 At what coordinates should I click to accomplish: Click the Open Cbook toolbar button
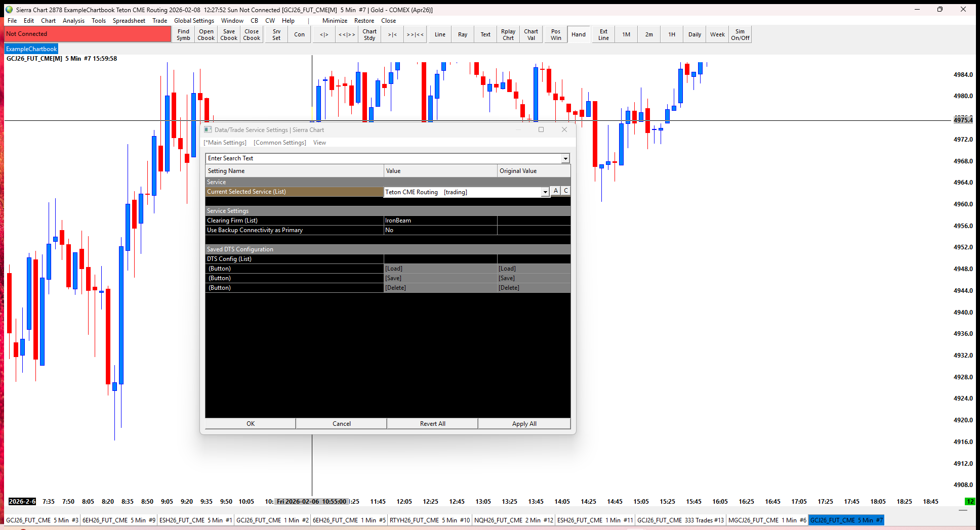[x=206, y=34]
